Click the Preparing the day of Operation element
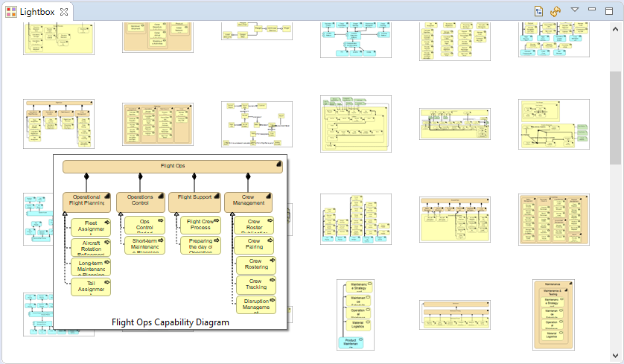Viewport: 624px width, 364px height. point(200,245)
